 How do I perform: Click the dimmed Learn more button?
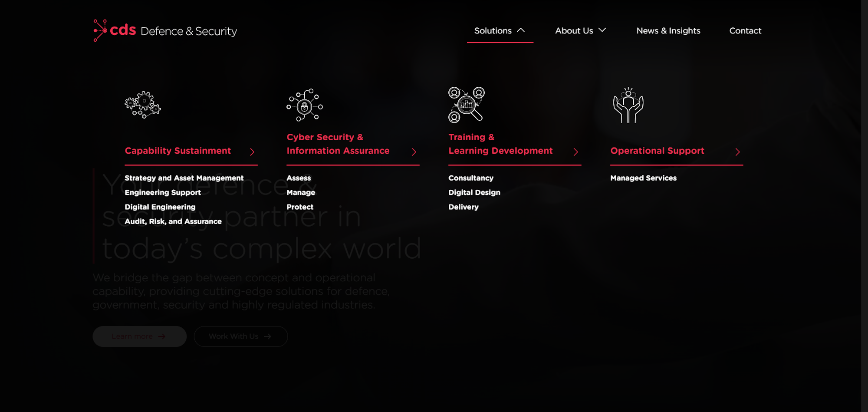pos(140,336)
